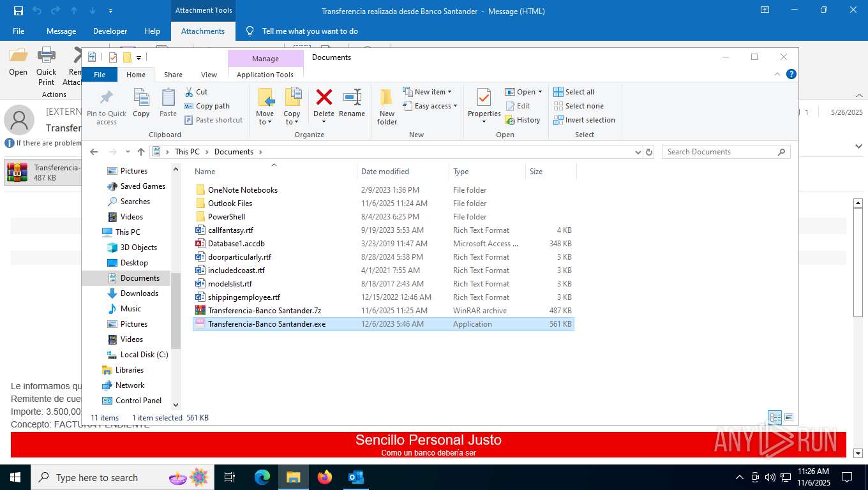Switch to details view layout
Screen dimensions: 868x490
(x=775, y=418)
